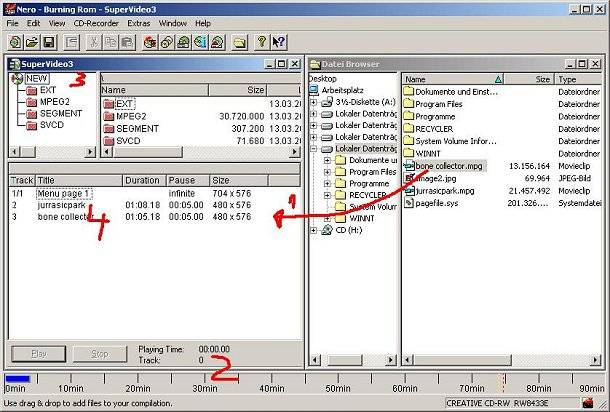Save compilation with the floppy disk icon
The image size is (610, 412).
(x=49, y=42)
